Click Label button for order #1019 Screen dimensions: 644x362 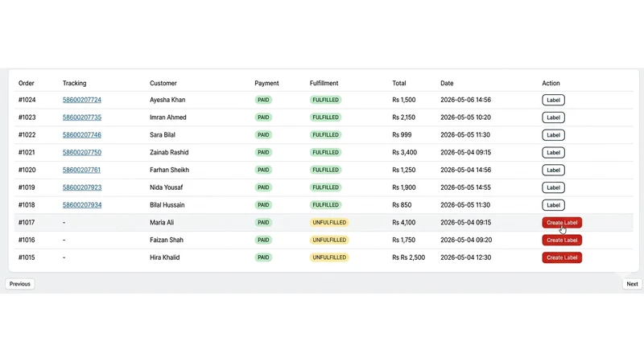[x=553, y=187]
